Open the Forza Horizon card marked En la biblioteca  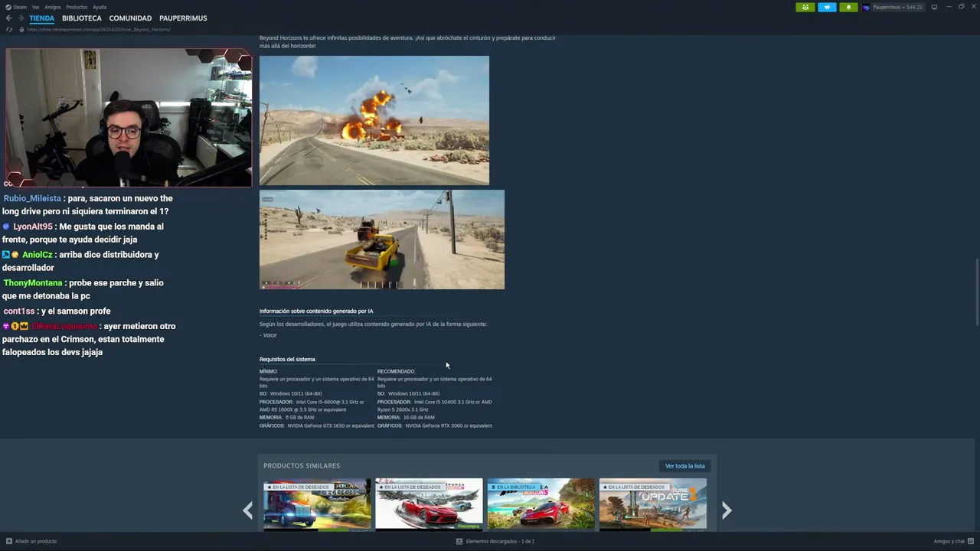[x=541, y=504]
